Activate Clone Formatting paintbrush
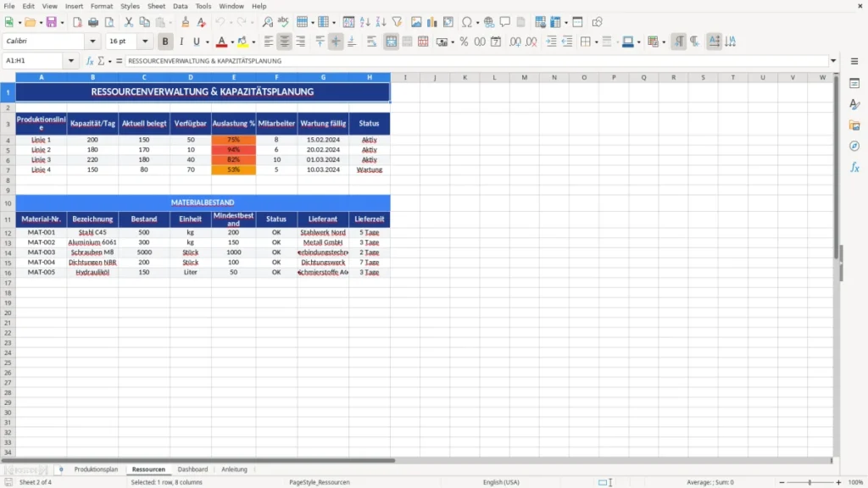 (x=186, y=22)
